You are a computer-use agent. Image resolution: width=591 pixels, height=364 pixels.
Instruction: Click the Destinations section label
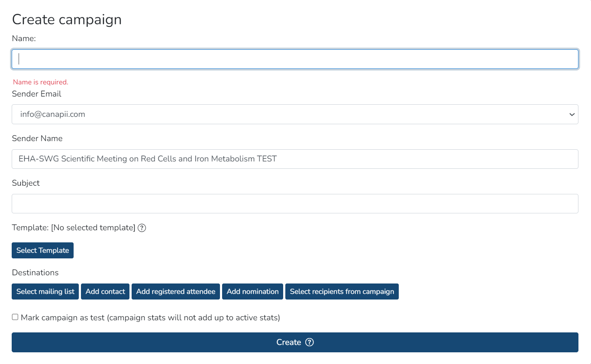click(x=35, y=273)
